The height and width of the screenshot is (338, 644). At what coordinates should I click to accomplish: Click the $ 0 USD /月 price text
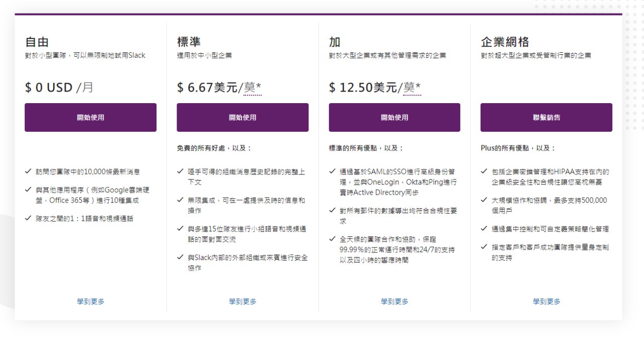(x=59, y=88)
